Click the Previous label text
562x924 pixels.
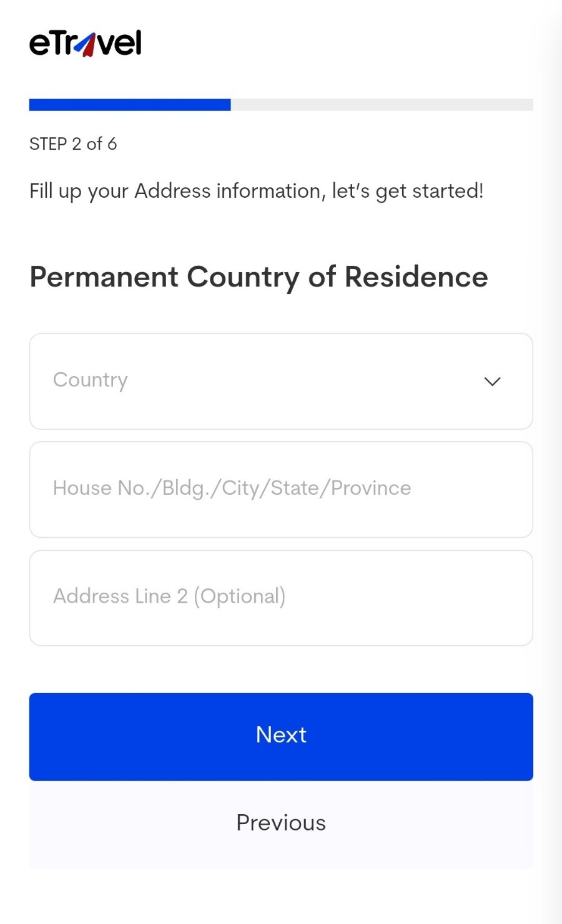(x=281, y=823)
